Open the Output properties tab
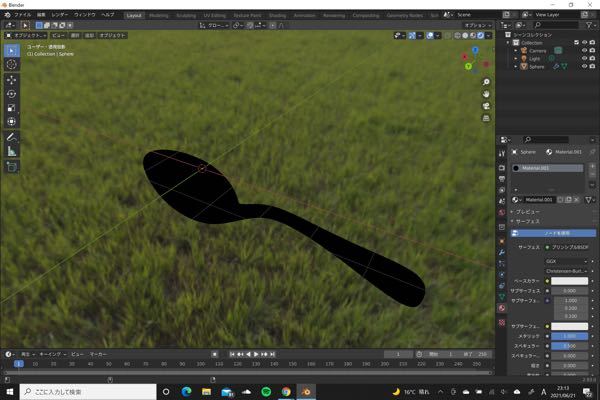 coord(502,179)
